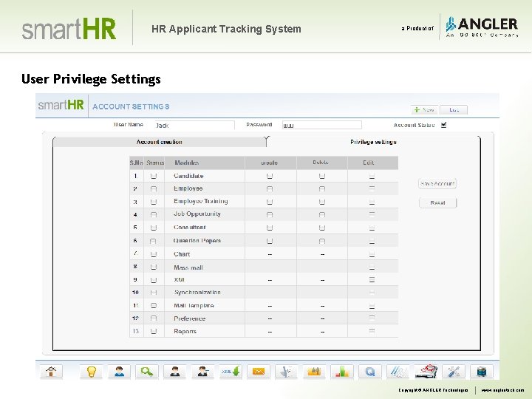The width and height of the screenshot is (532, 399).
Task: Check create privilege for Job Opportunity
Action: (x=270, y=214)
